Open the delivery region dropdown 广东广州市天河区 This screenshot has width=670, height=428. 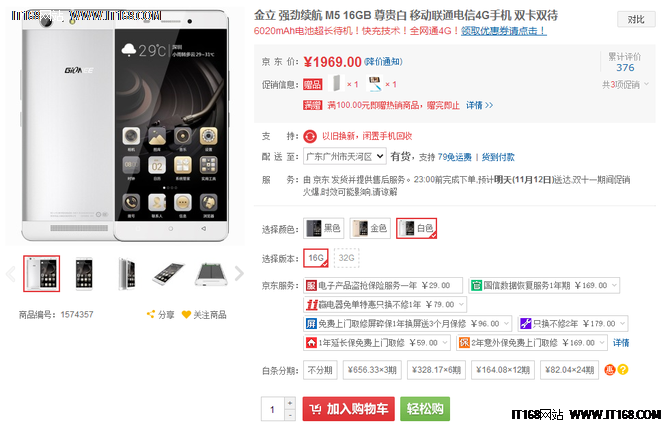point(345,157)
